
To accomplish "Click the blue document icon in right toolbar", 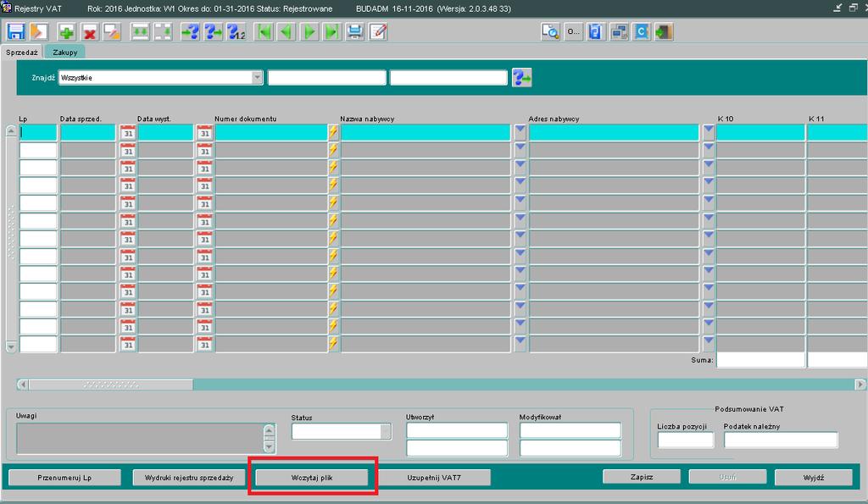I will (596, 31).
